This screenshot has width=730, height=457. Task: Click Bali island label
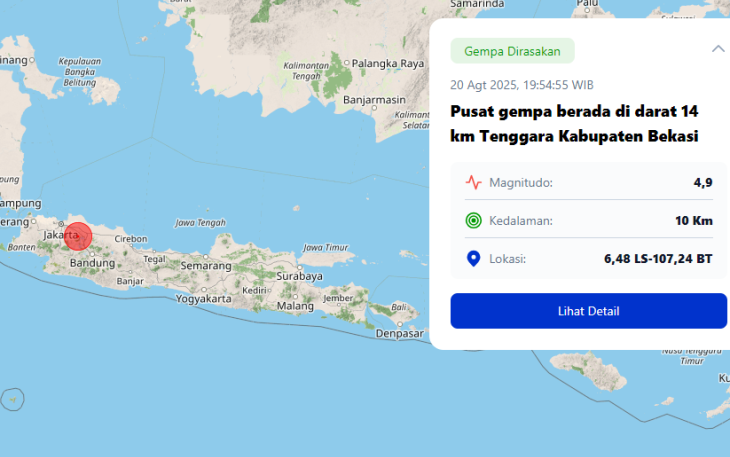pos(399,307)
